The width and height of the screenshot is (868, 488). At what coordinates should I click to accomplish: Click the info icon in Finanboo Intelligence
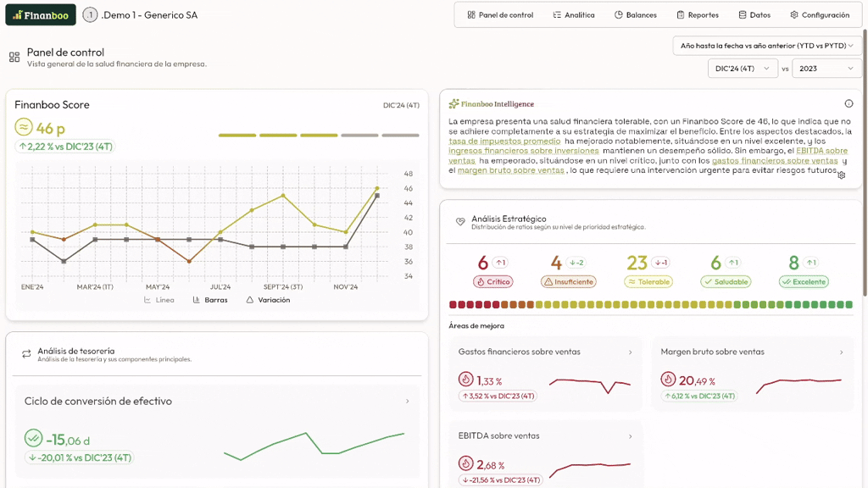coord(849,103)
